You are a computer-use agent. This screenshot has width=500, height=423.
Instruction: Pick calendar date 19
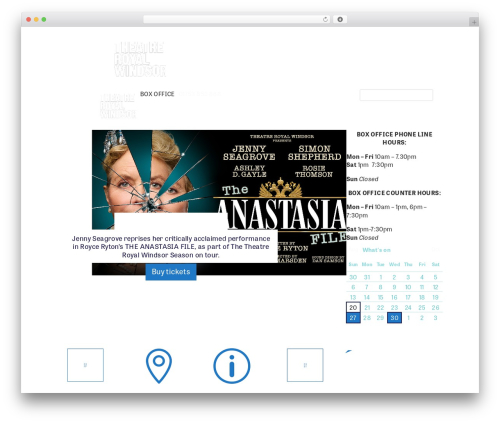coord(435,297)
